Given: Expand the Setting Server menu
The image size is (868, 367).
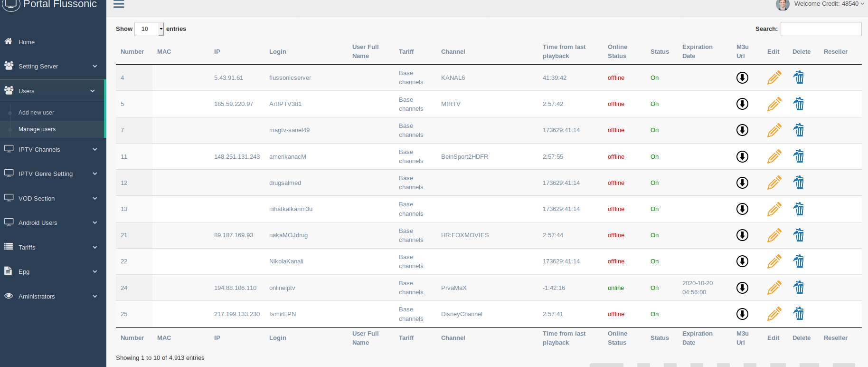Looking at the screenshot, I should [x=52, y=66].
